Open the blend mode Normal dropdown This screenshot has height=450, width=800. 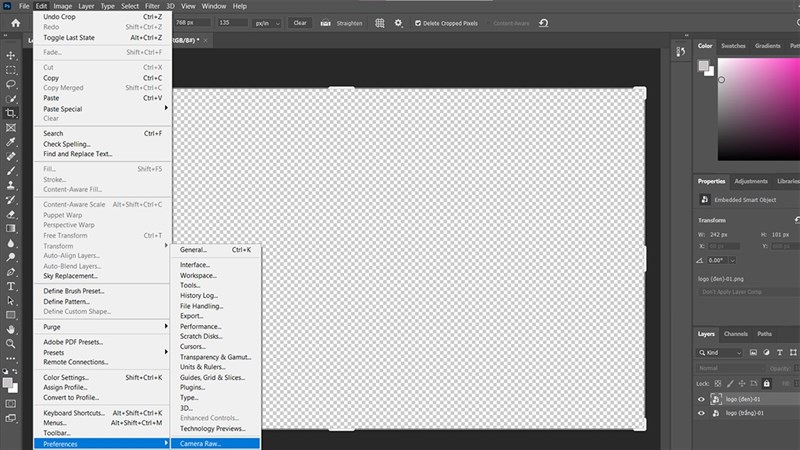tap(731, 368)
